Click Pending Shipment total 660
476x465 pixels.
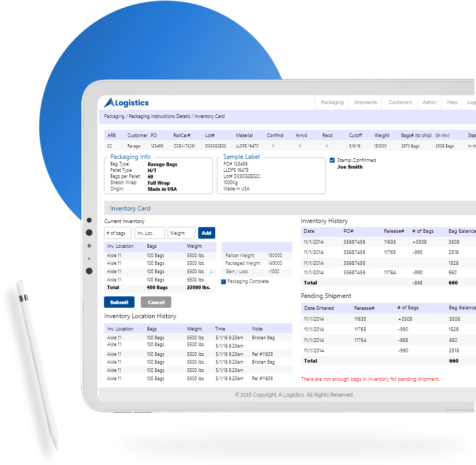pyautogui.click(x=454, y=361)
